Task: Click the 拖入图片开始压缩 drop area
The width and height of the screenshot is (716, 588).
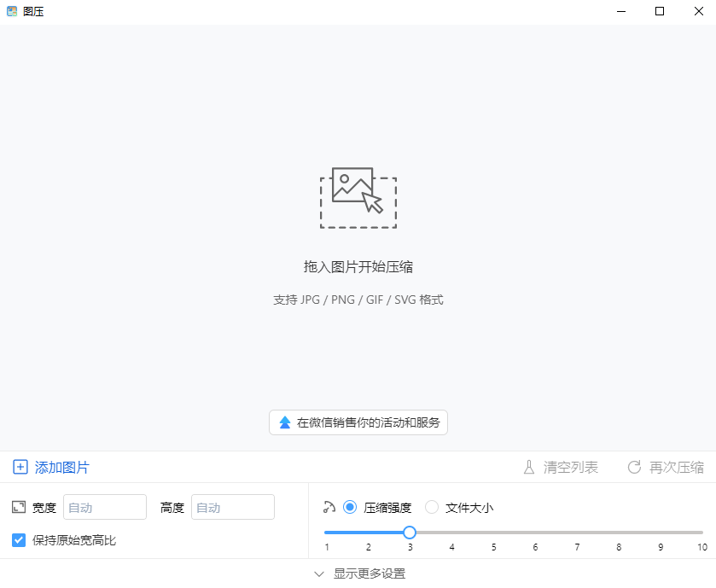Action: [x=358, y=265]
